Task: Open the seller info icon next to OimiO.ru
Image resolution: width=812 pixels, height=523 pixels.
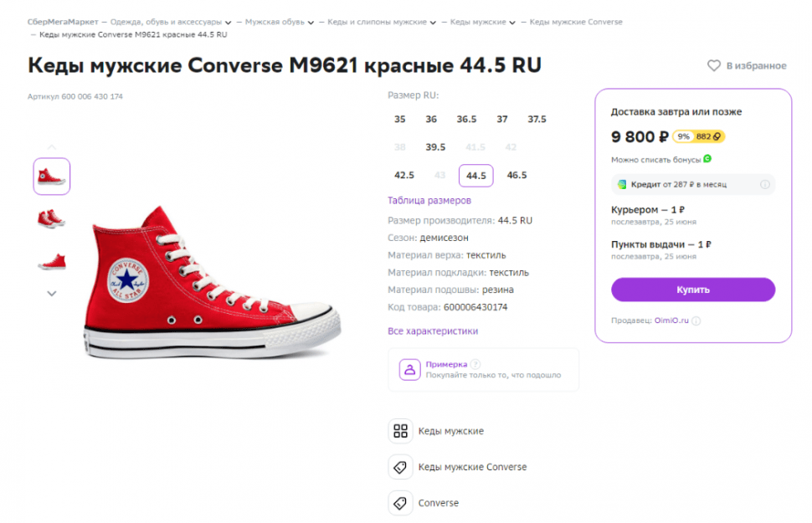Action: point(696,320)
